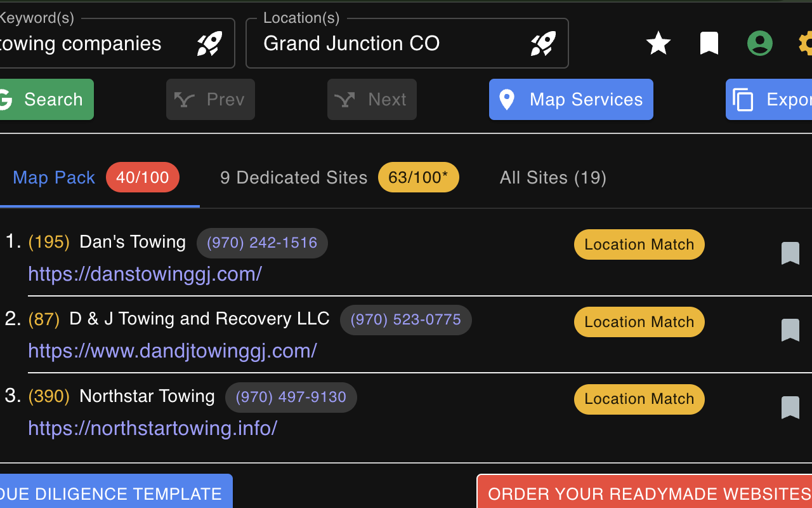Click the copy-pages icon on the Export button
This screenshot has height=508, width=812.
point(742,99)
